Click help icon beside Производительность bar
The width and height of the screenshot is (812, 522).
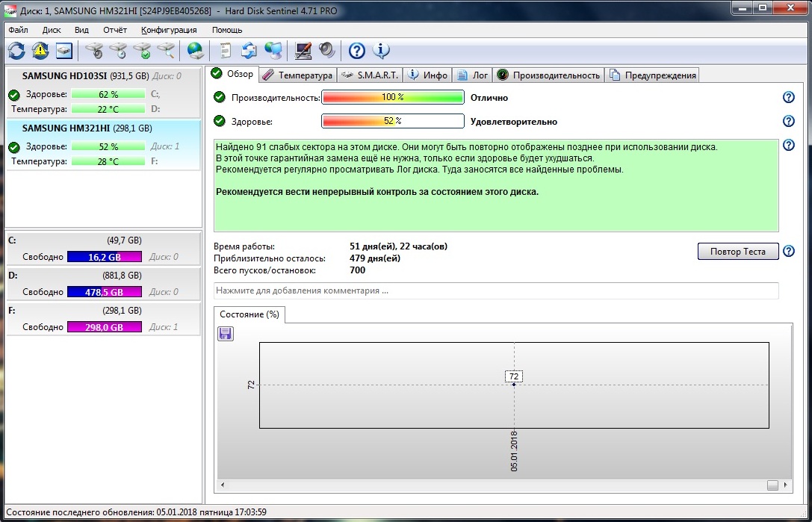788,98
